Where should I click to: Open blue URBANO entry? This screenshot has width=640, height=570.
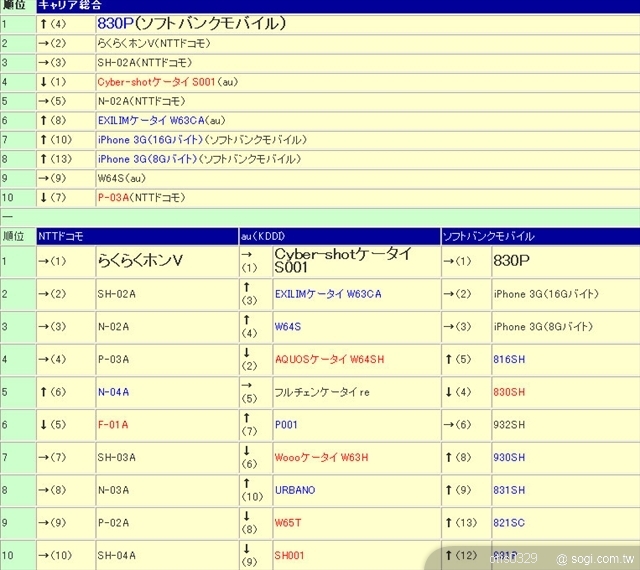[295, 490]
